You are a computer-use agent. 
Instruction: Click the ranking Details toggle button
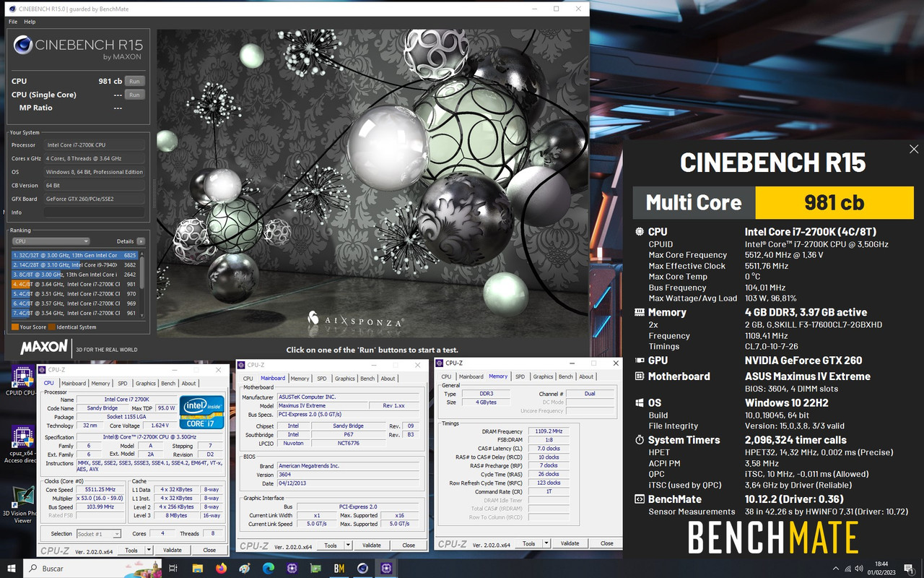point(141,241)
